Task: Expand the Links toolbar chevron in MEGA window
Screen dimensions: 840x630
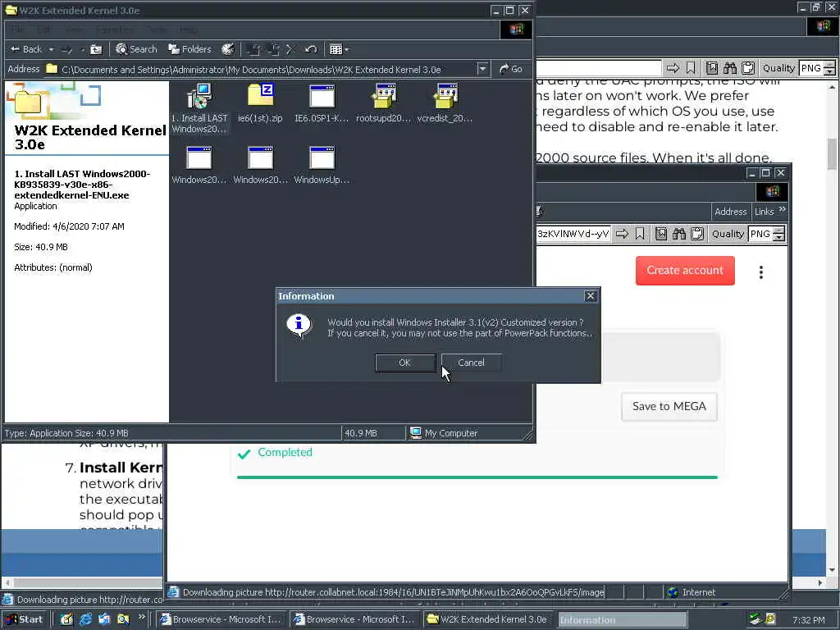Action: [782, 209]
